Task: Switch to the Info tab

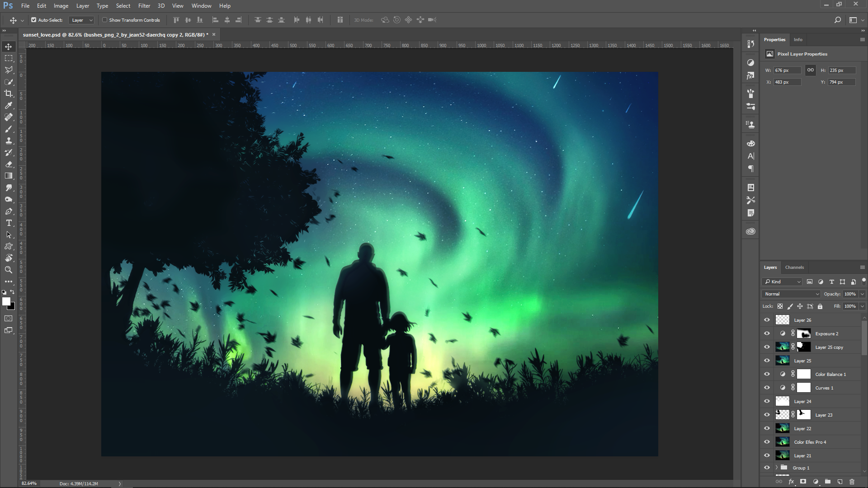Action: pyautogui.click(x=798, y=40)
